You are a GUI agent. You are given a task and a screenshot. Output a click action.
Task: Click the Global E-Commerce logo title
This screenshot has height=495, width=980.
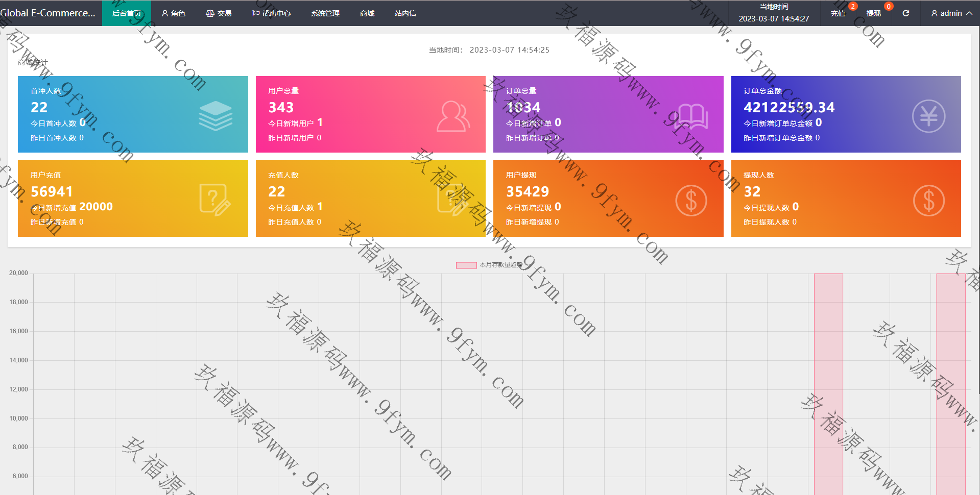click(48, 13)
